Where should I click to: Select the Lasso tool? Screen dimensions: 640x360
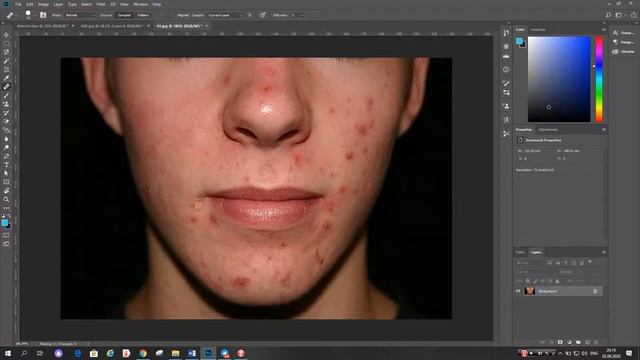[x=6, y=52]
